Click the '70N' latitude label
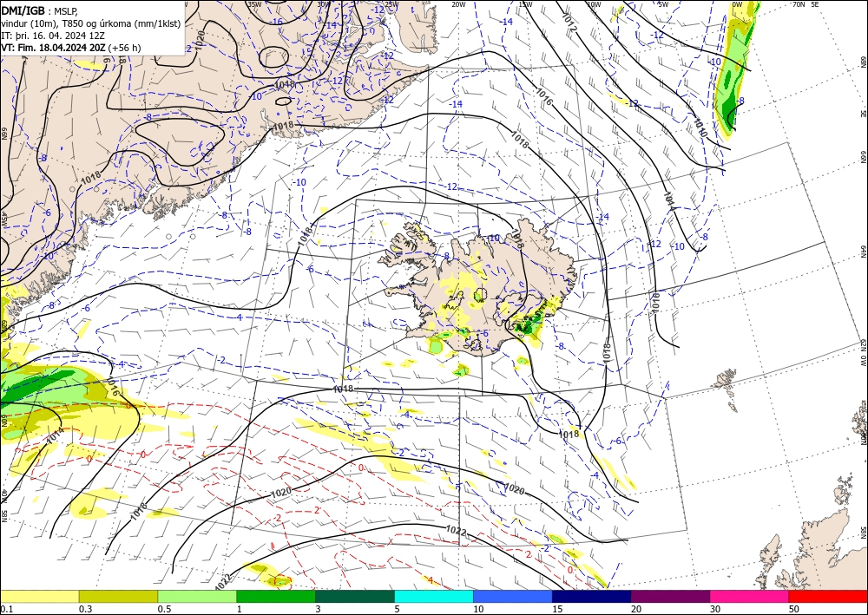The height and width of the screenshot is (615, 868). [799, 4]
